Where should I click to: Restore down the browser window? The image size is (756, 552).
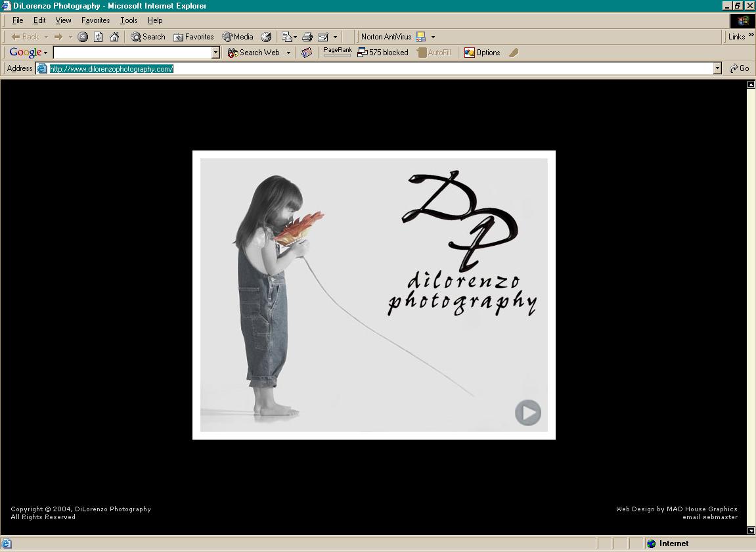738,6
